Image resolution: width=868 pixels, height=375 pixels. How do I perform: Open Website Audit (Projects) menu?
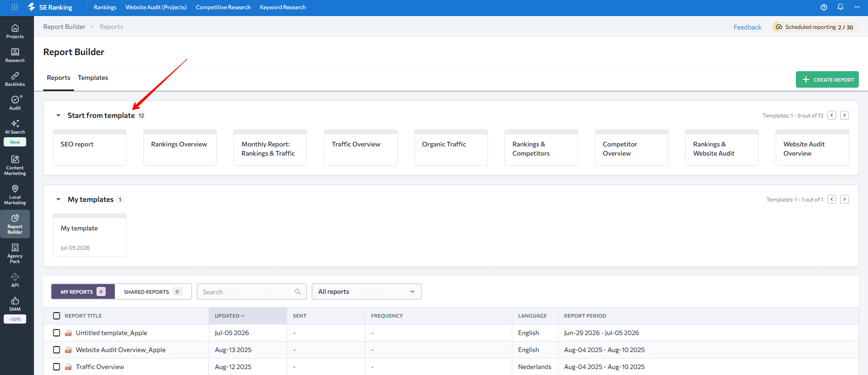(x=156, y=7)
